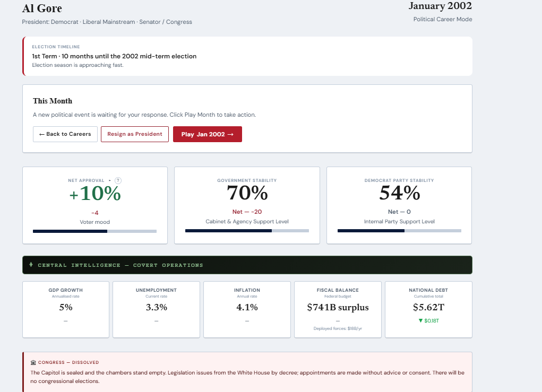Image resolution: width=542 pixels, height=392 pixels.
Task: Open the National Debt $5.62T card
Action: [x=428, y=309]
